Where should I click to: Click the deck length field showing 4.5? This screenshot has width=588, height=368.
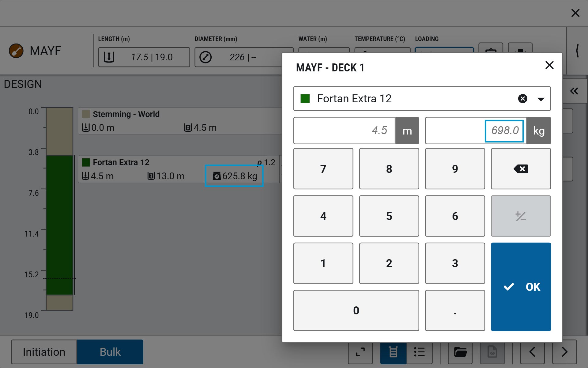(x=344, y=131)
